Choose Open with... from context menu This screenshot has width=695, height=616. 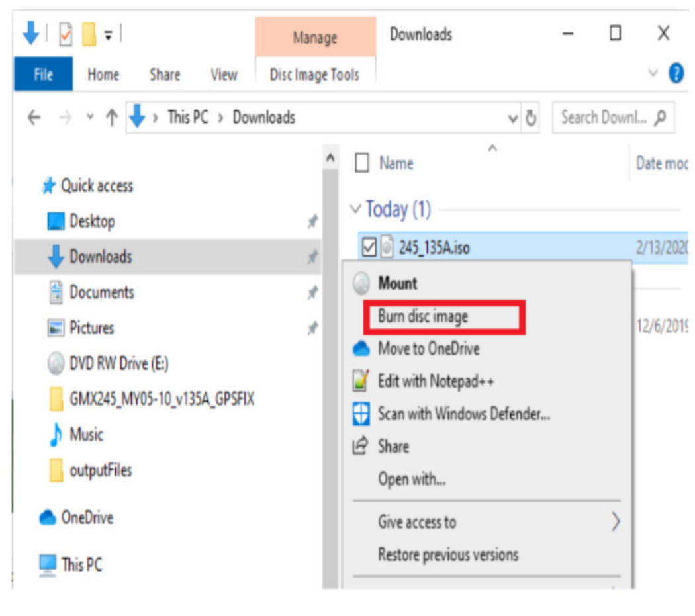tap(412, 479)
